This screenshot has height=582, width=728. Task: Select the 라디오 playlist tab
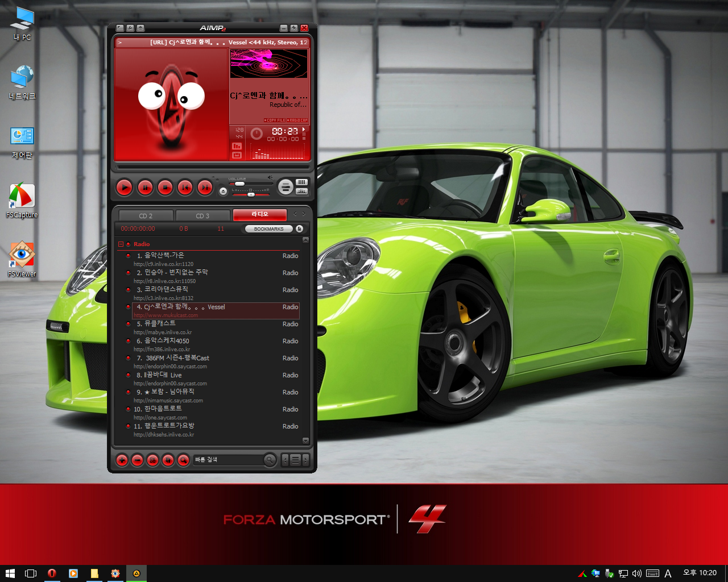tap(259, 214)
